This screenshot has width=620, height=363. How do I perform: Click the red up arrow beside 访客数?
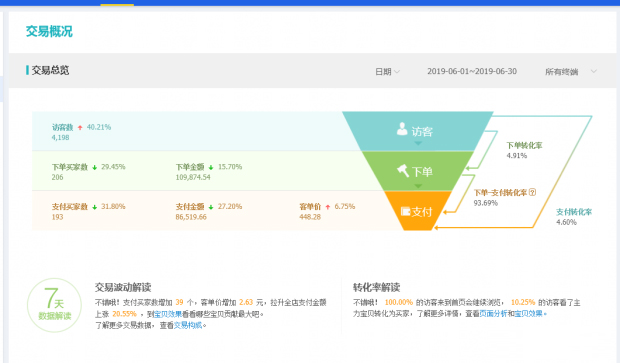coord(80,127)
